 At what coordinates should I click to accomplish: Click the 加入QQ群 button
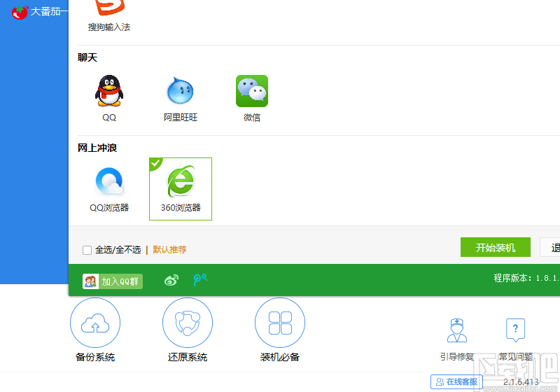pos(113,281)
